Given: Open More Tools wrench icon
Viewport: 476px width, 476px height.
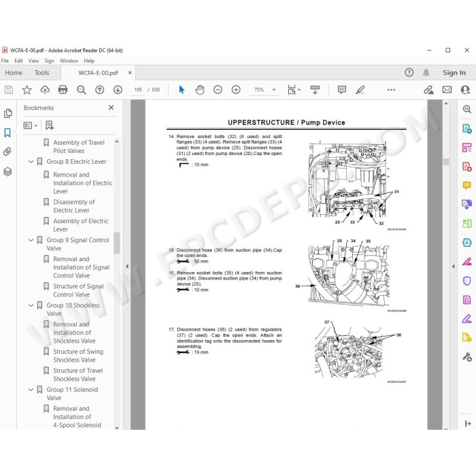Looking at the screenshot, I should [x=467, y=357].
